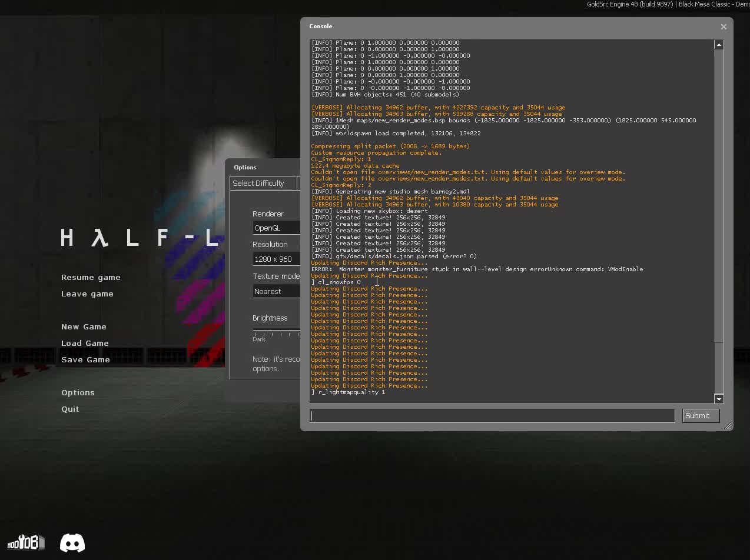The height and width of the screenshot is (560, 750).
Task: Choose Leave game in the main menu
Action: pos(87,294)
